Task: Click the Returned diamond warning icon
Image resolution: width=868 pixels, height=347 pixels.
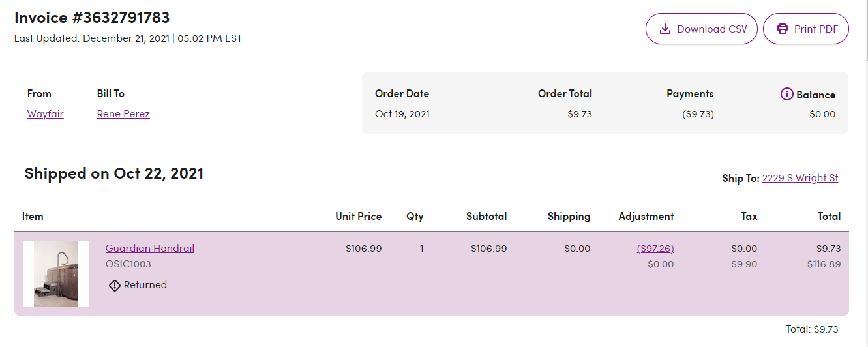Action: (115, 285)
